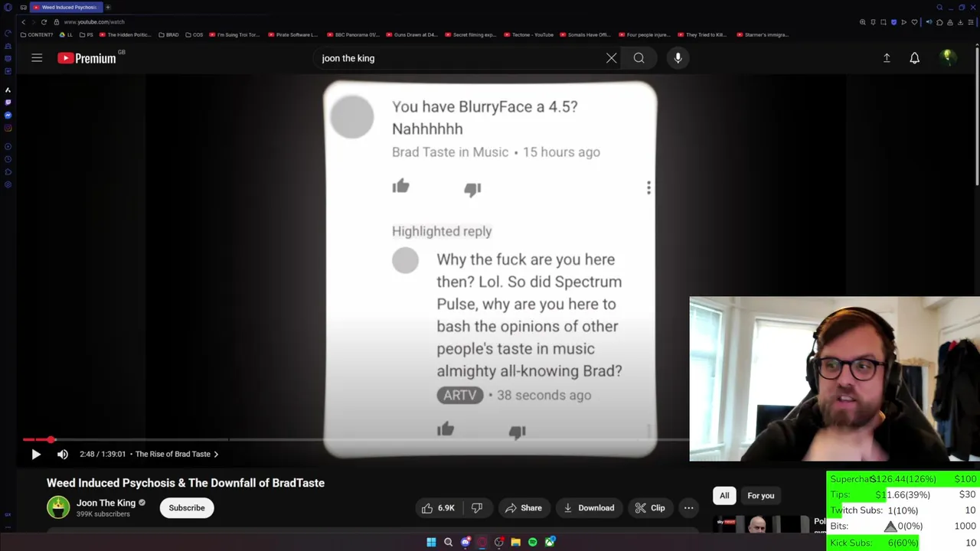This screenshot has height=551, width=980.
Task: Go back in browser
Action: coord(23,22)
